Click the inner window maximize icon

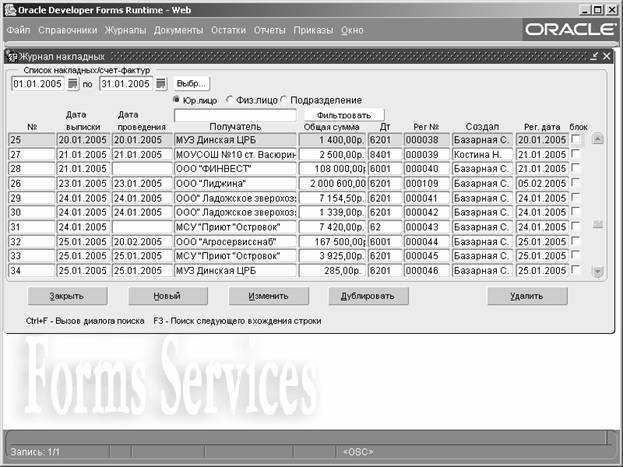click(x=595, y=56)
